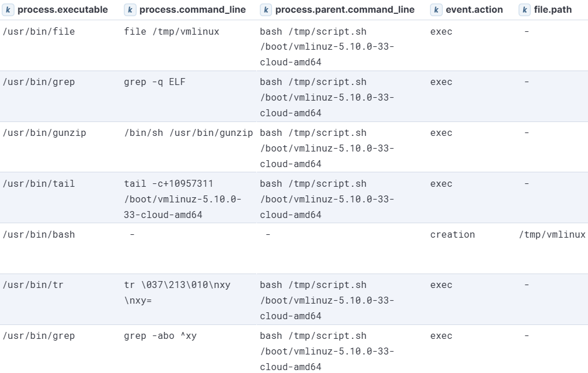Click the keyword icon beside process.parent.command_line

[266, 10]
